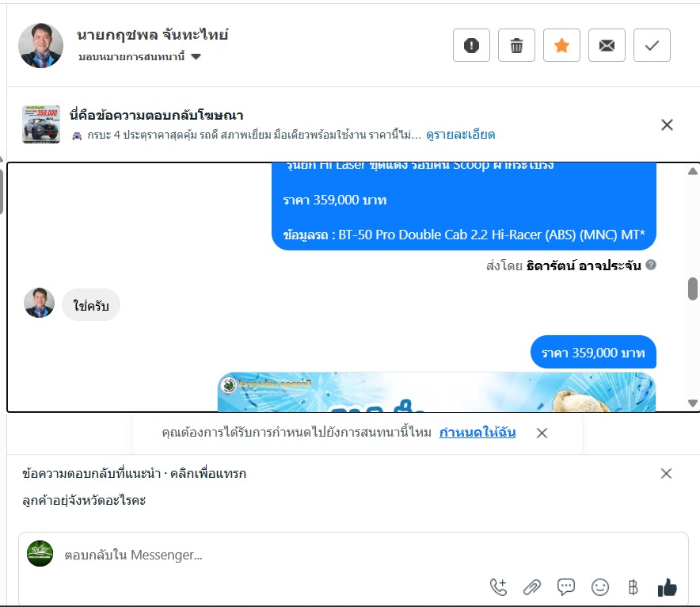Insert suggested reply ลูกค้าอยู่จังหวัดอะไรคะ
The width and height of the screenshot is (700, 607).
coord(84,501)
